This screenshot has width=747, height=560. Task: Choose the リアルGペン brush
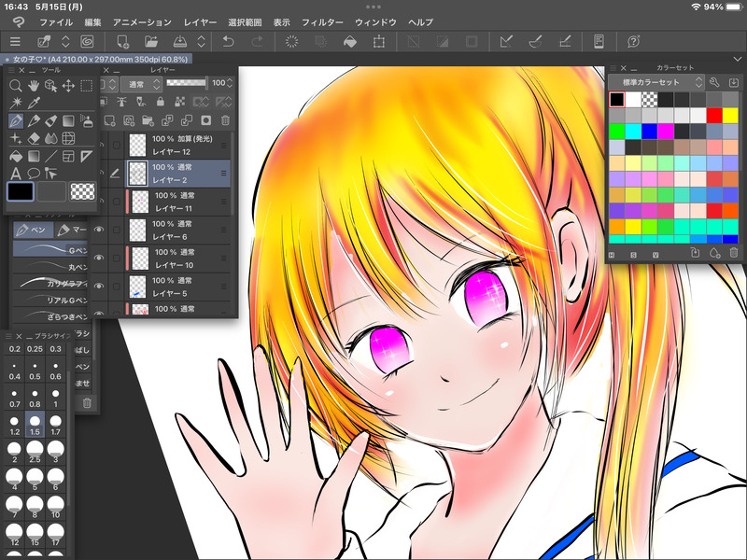tap(50, 300)
